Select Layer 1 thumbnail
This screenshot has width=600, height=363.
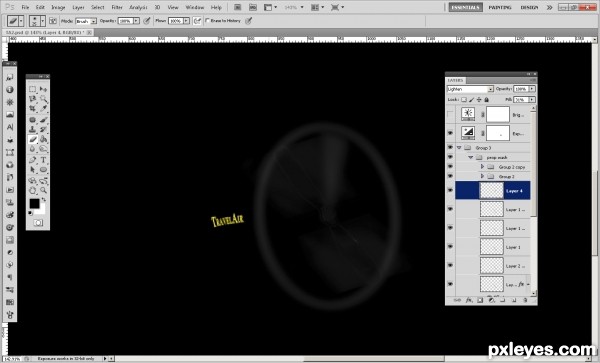tap(491, 247)
